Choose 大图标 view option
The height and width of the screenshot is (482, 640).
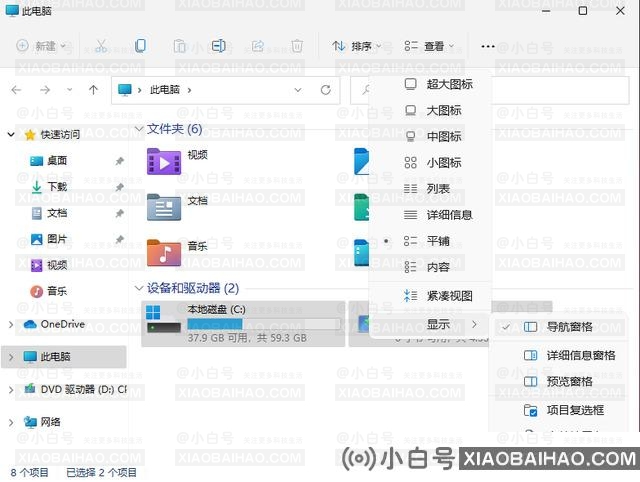tap(430, 110)
